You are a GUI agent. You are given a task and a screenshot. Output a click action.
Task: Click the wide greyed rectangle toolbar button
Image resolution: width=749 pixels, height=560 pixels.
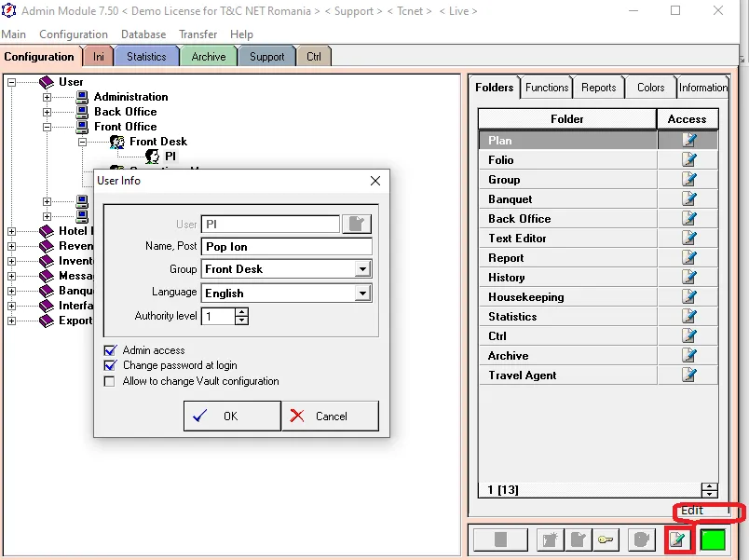(x=500, y=540)
